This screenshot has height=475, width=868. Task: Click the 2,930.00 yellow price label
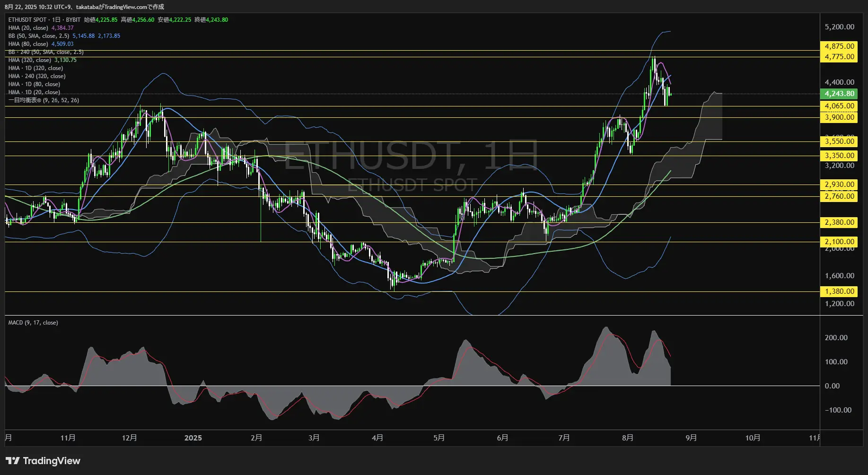[x=839, y=185]
